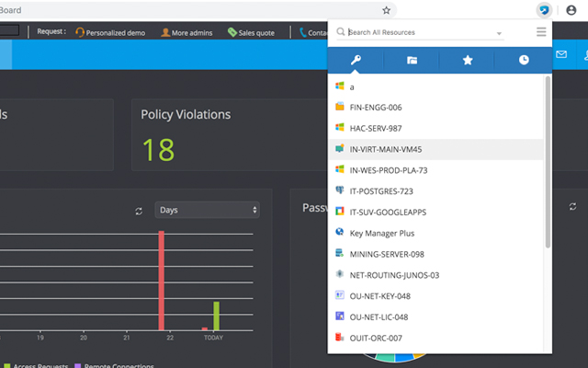The width and height of the screenshot is (588, 368).
Task: Select OU-NET-LIC-048 resource
Action: pyautogui.click(x=435, y=317)
